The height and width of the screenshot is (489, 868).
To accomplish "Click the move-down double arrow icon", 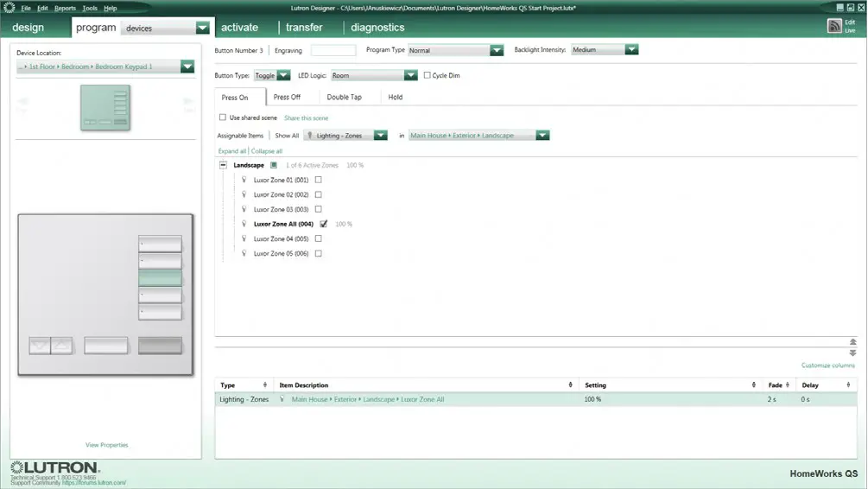I will pos(852,352).
